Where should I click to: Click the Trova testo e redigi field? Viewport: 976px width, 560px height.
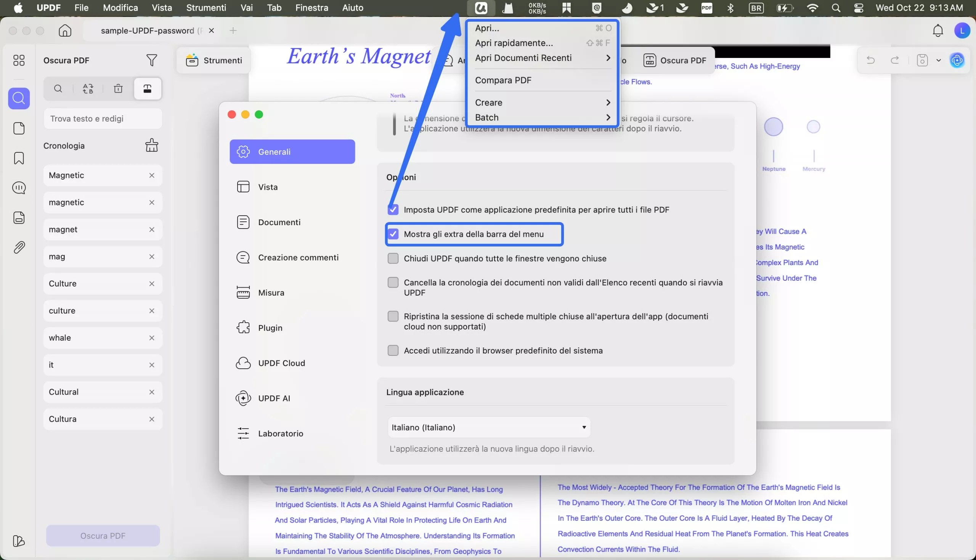[x=103, y=118]
